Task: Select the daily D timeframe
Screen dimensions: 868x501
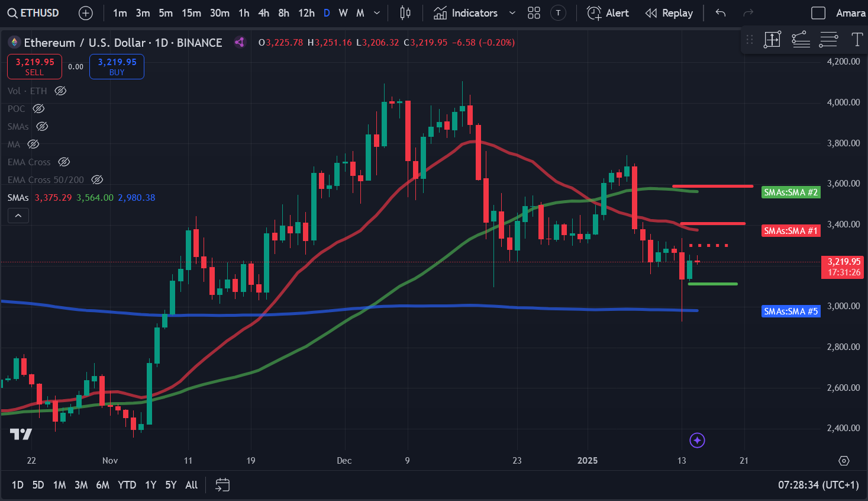Action: [x=327, y=13]
